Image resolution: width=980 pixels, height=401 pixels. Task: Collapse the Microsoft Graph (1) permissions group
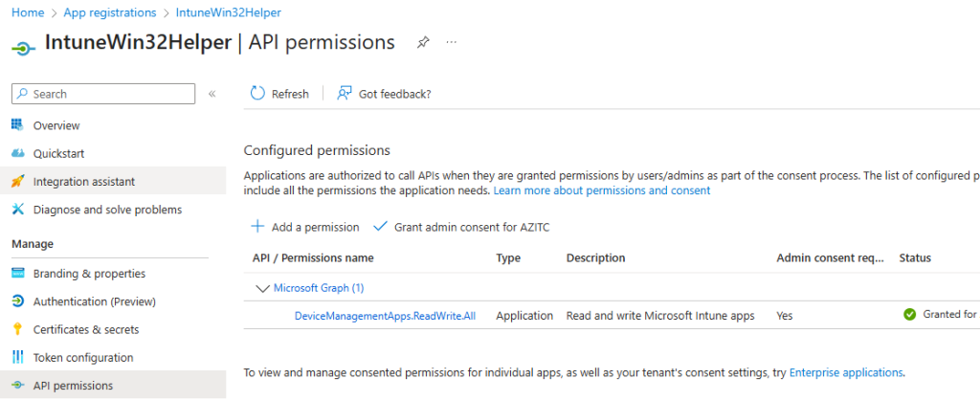coord(262,287)
